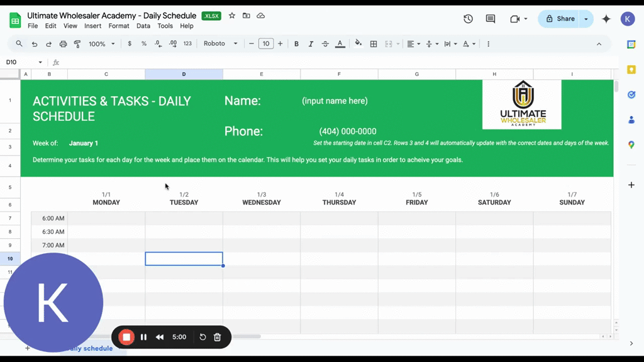This screenshot has width=644, height=362.
Task: Get add-ons plus icon
Action: pos(631,185)
